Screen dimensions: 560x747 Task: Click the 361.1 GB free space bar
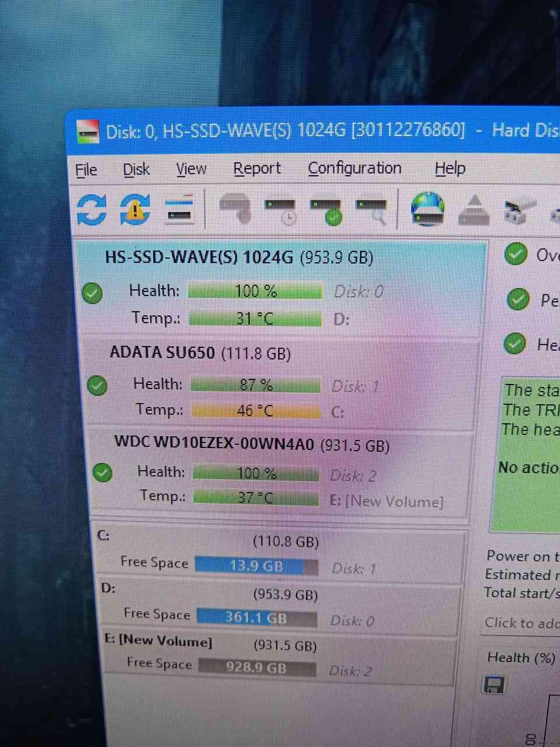click(257, 617)
